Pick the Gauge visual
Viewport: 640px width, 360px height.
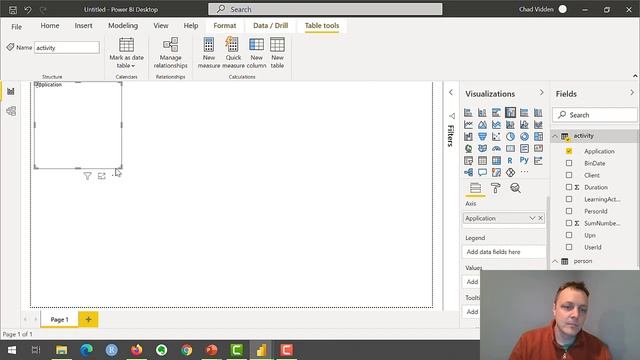496,149
